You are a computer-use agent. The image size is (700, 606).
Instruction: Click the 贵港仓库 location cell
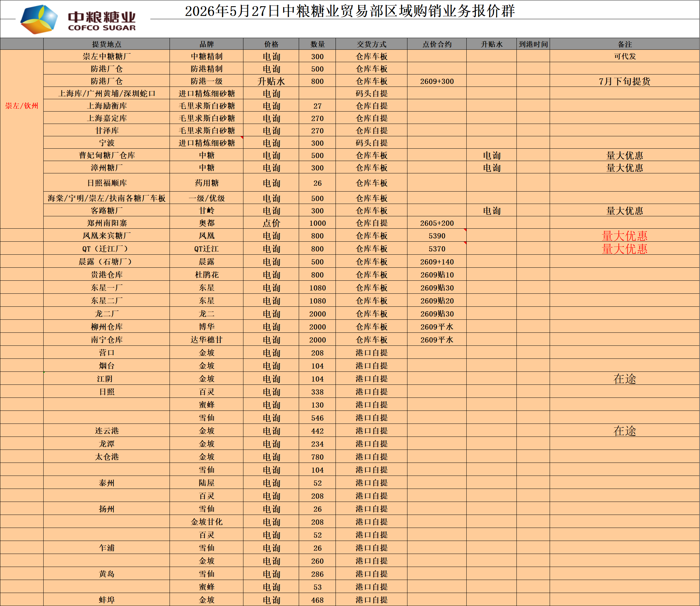pyautogui.click(x=106, y=275)
